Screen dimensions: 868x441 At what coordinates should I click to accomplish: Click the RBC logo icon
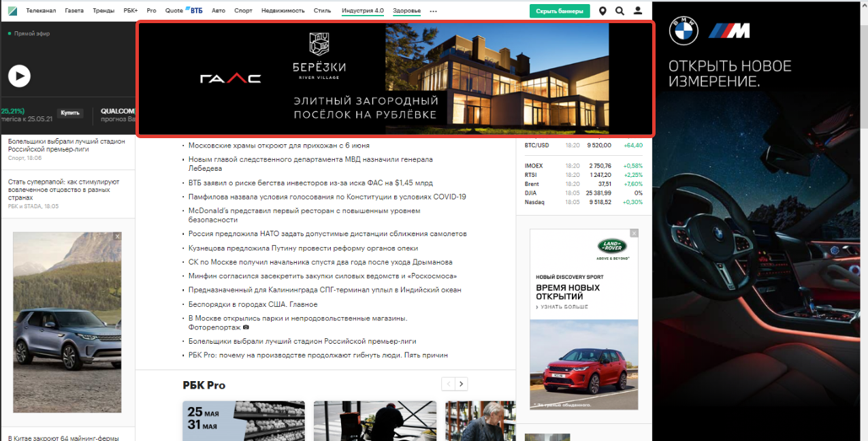pos(13,11)
